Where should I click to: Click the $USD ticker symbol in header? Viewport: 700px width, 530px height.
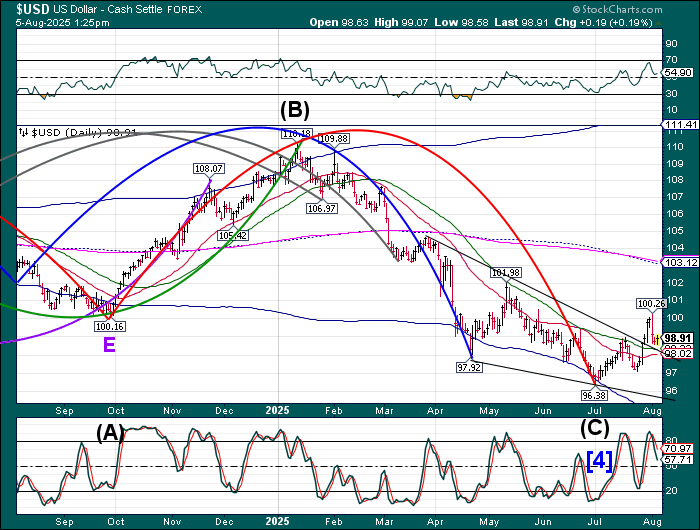(26, 8)
